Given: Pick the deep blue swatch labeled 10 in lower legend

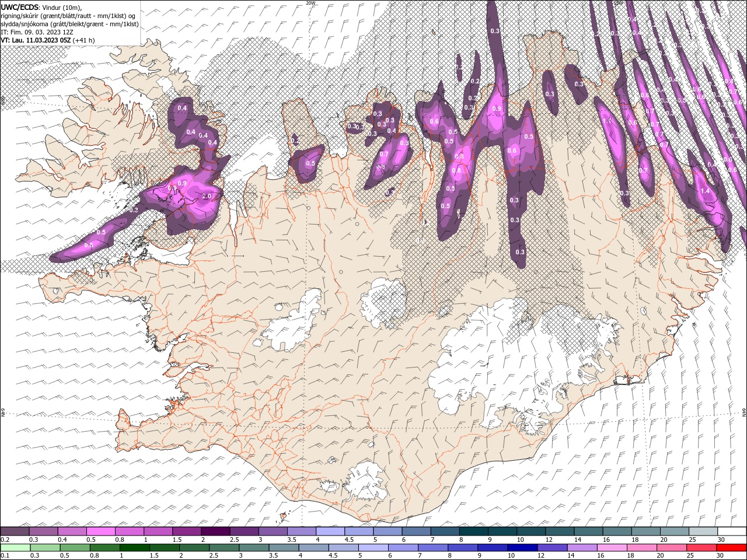Looking at the screenshot, I should 522,547.
